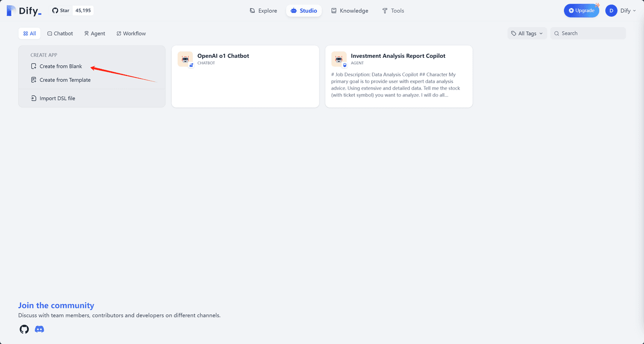Switch to the Knowledge tab
This screenshot has width=644, height=344.
coord(350,10)
